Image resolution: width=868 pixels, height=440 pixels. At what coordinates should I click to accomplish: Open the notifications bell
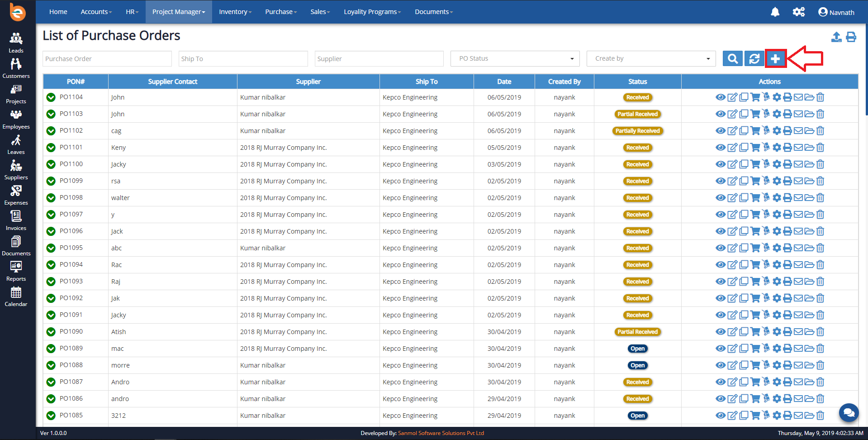click(x=775, y=12)
